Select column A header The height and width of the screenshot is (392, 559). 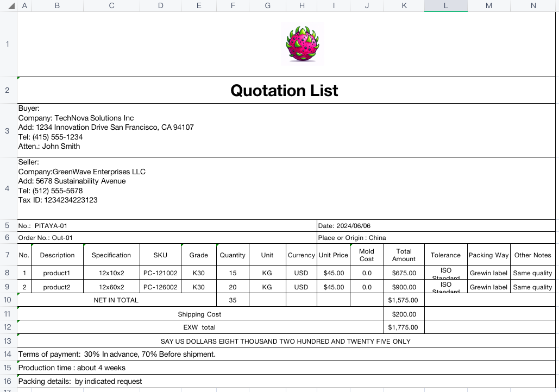(24, 6)
